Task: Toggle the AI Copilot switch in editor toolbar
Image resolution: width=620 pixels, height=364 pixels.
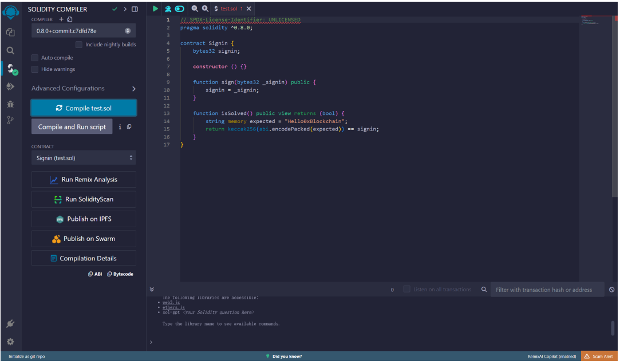Action: click(x=180, y=9)
